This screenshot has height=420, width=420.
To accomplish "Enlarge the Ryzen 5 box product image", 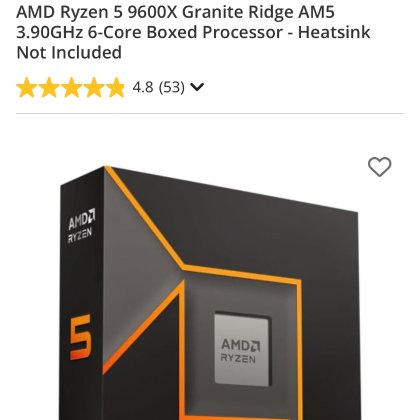I will coord(209,293).
